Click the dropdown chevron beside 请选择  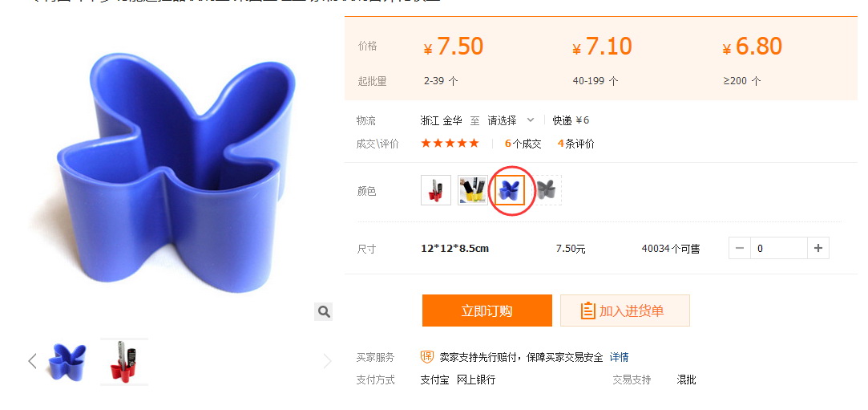(x=531, y=120)
